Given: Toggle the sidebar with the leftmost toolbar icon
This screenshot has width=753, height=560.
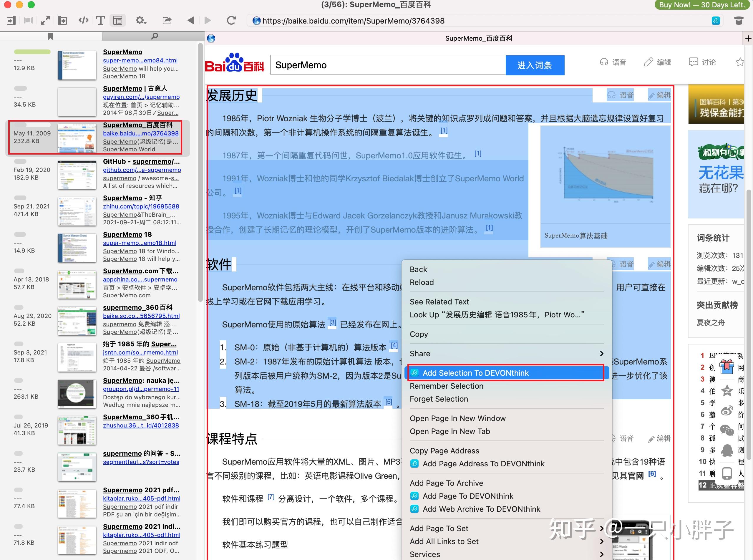Looking at the screenshot, I should pyautogui.click(x=11, y=20).
